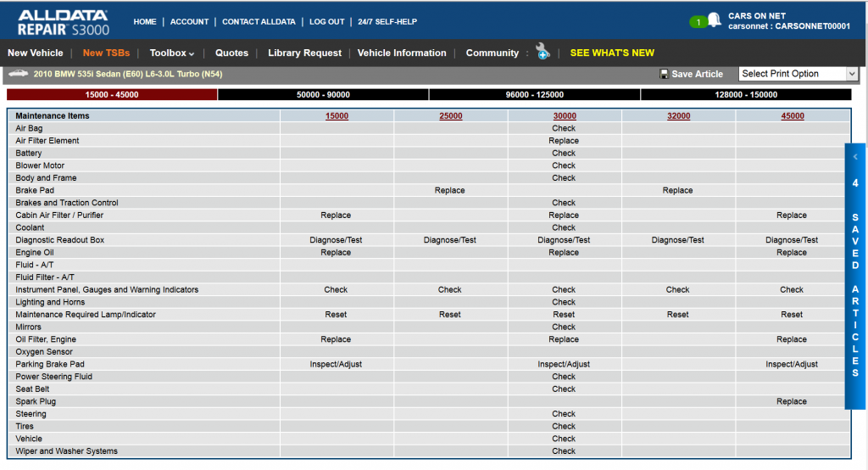
Task: Click Air Bag Check cell under 30000
Action: pyautogui.click(x=564, y=128)
